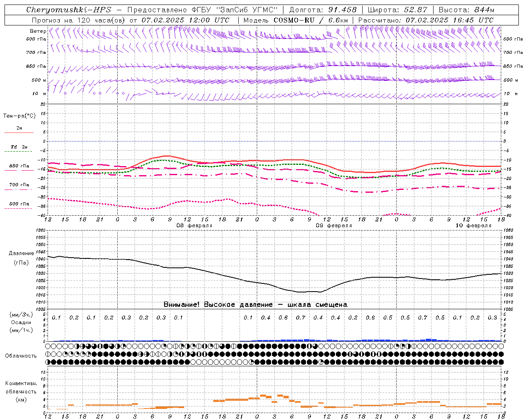The image size is (525, 420).
Task: Click the warning Внимание! Высокое давление – шкала смещена
Action: click(x=255, y=305)
